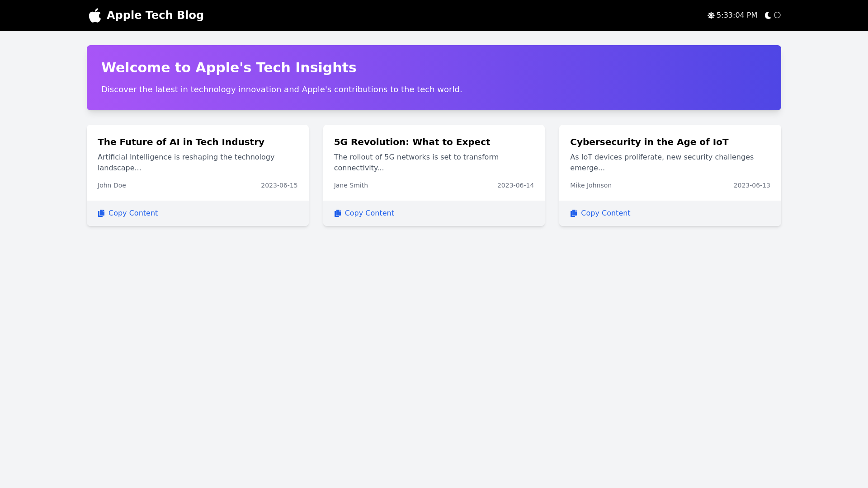
Task: Click the 'Artificial Intelligence is reshaping' excerpt
Action: point(186,163)
